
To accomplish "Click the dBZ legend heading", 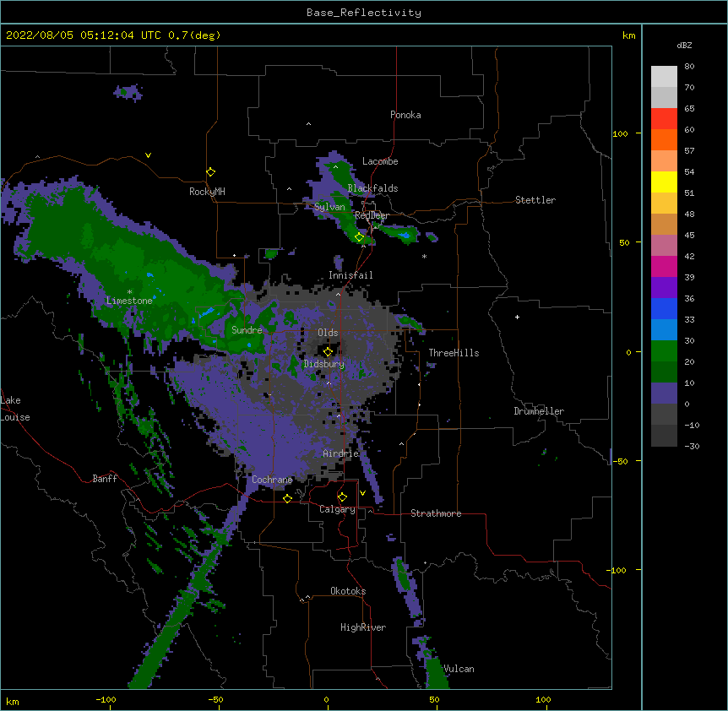I will [684, 45].
